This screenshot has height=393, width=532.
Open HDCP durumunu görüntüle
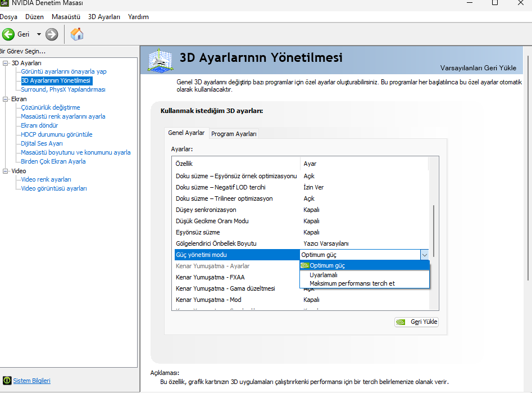point(57,134)
